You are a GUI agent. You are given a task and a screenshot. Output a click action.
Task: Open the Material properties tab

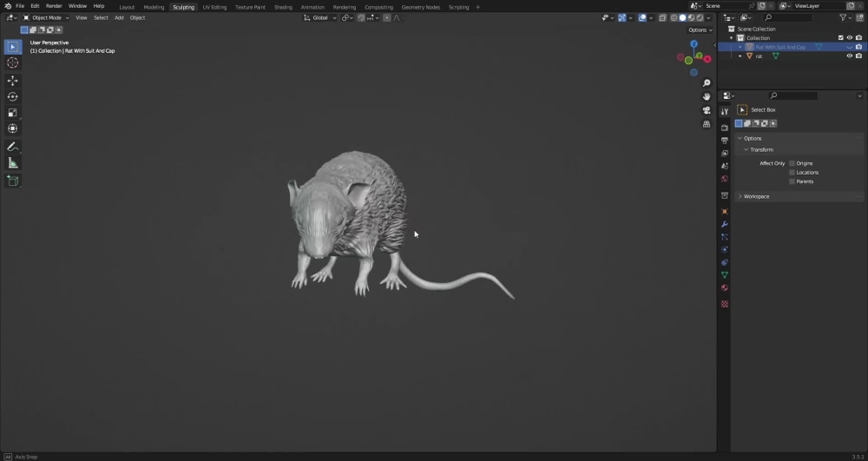point(725,287)
